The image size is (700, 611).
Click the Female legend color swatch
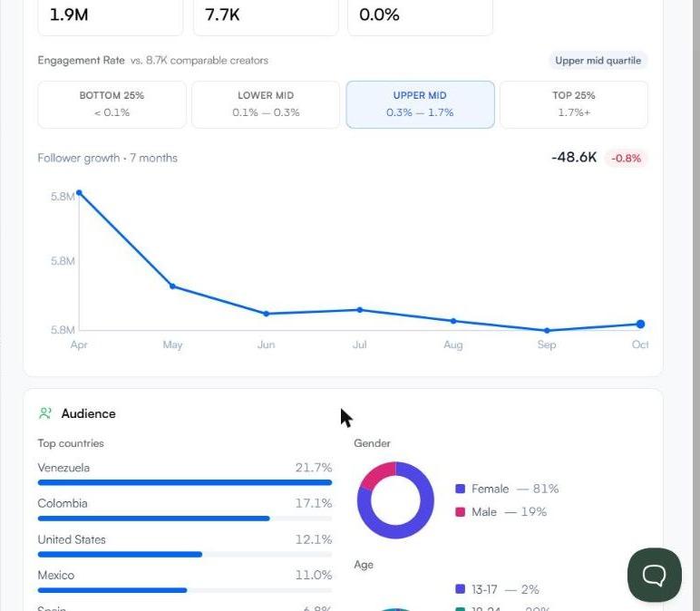[460, 489]
